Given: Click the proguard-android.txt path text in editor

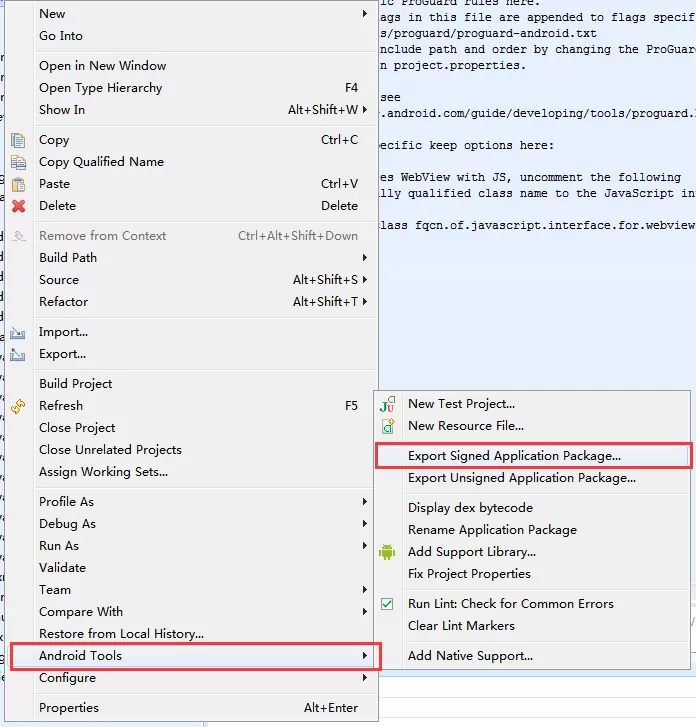Looking at the screenshot, I should [x=488, y=33].
